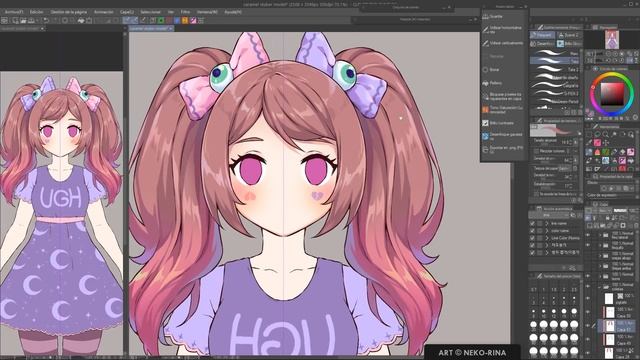Select the rectangle selection tool

coord(589,134)
